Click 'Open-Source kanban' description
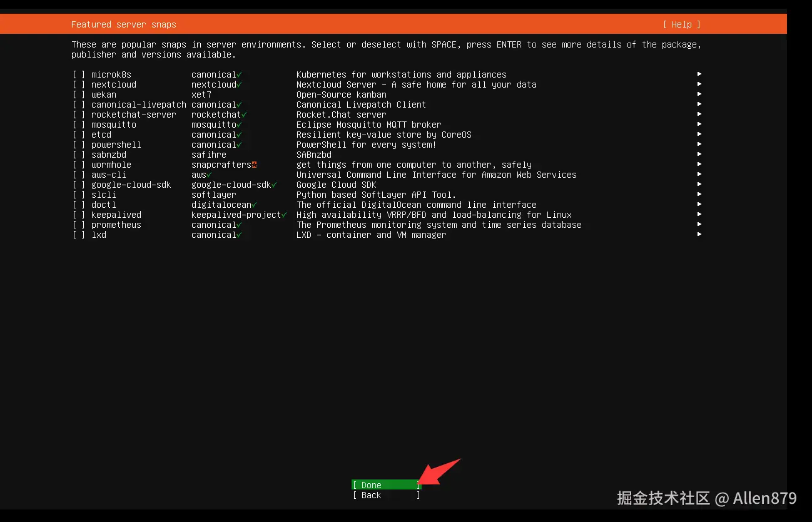Screen dimensions: 812x522 point(342,95)
